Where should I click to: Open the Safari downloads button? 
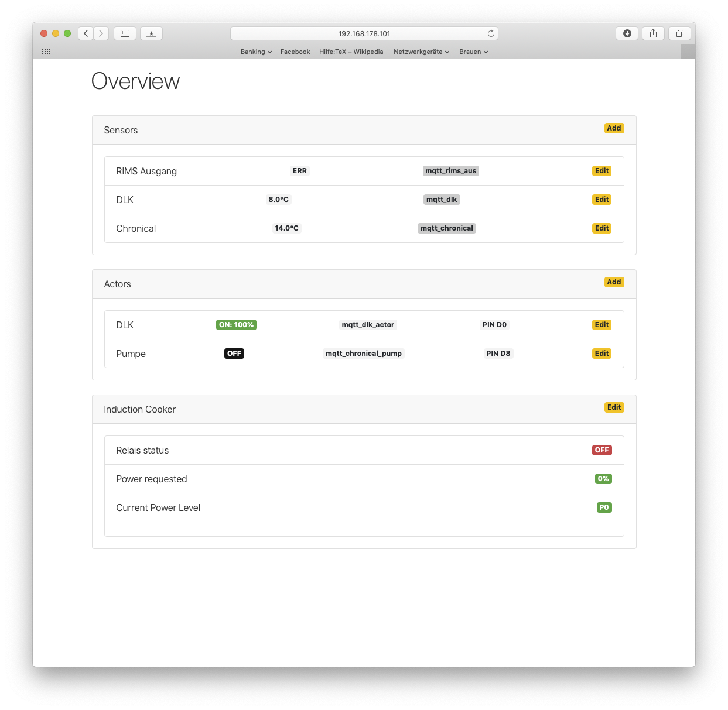click(x=627, y=33)
